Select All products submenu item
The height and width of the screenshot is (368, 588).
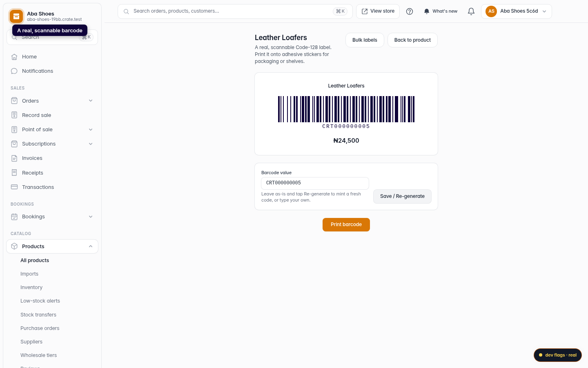click(x=35, y=260)
